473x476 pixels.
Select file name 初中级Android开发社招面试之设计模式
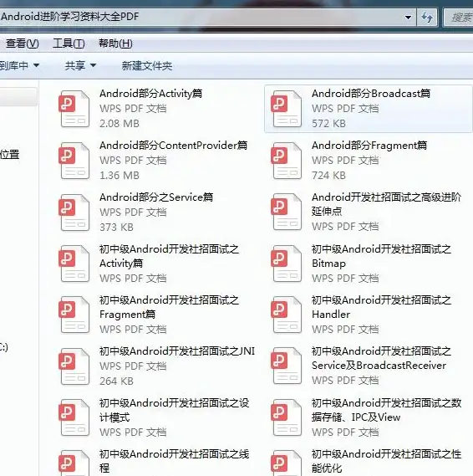point(175,410)
